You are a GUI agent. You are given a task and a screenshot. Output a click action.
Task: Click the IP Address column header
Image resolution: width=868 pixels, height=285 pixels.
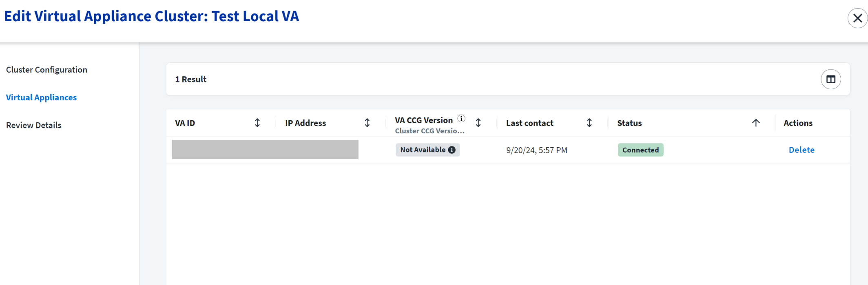click(x=306, y=123)
